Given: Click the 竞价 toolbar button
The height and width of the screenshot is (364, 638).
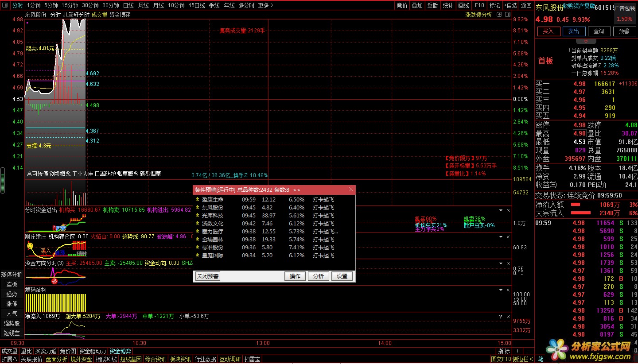Looking at the screenshot, I should [402, 5].
